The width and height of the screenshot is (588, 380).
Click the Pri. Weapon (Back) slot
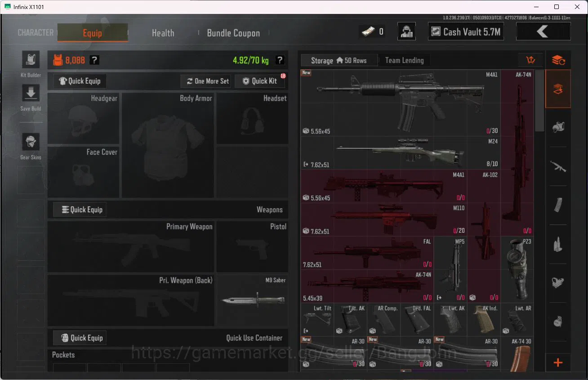(131, 300)
